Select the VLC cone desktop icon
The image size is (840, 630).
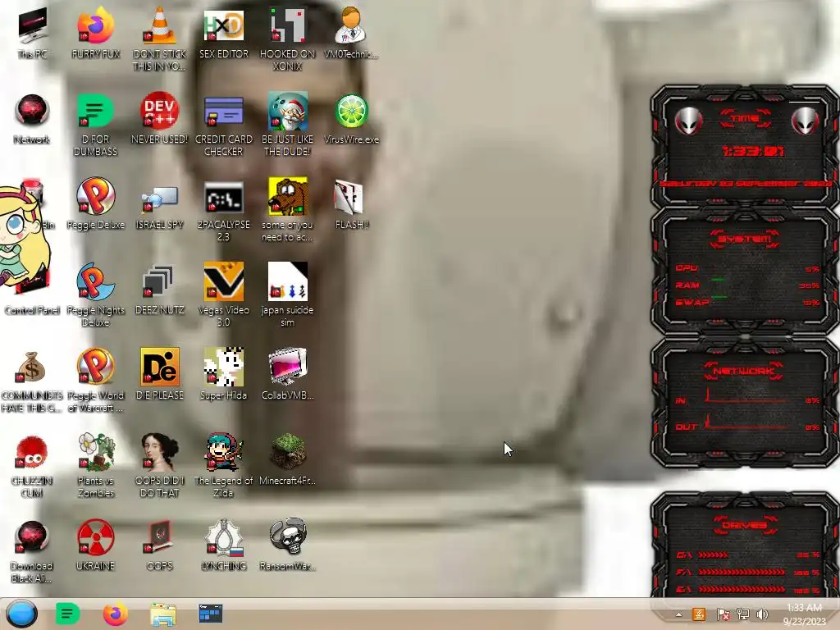click(159, 39)
